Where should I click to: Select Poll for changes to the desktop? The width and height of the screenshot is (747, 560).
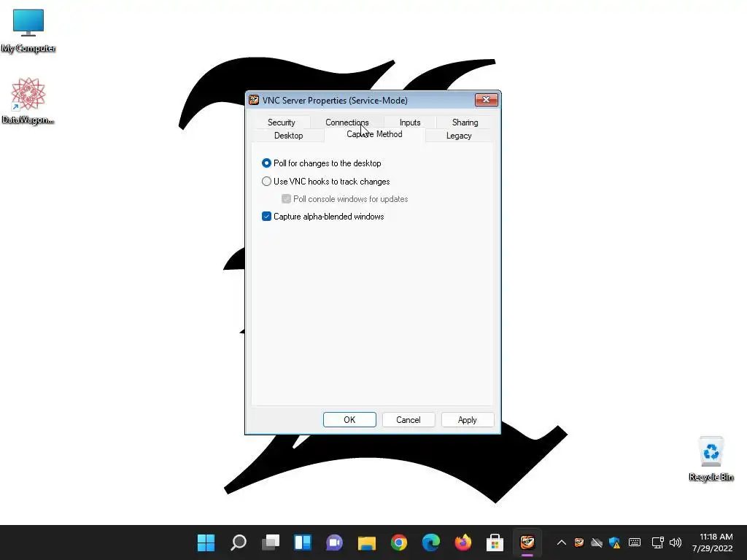coord(322,163)
